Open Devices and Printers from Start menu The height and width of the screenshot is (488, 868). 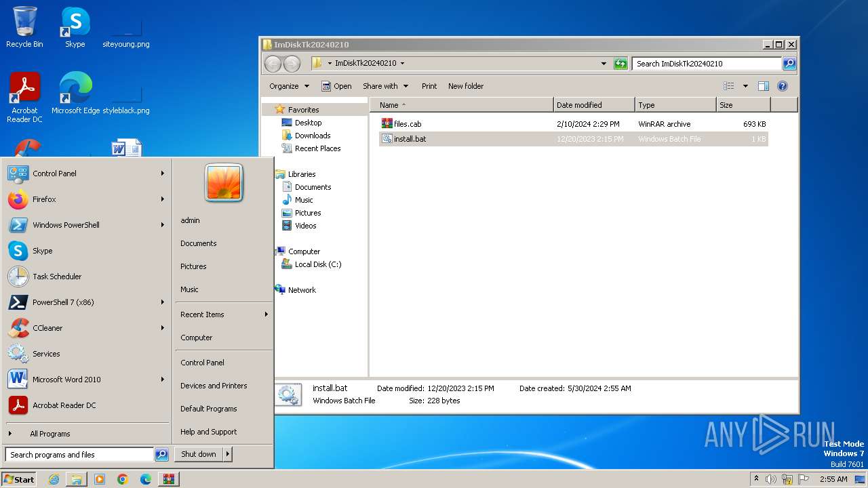pyautogui.click(x=214, y=386)
